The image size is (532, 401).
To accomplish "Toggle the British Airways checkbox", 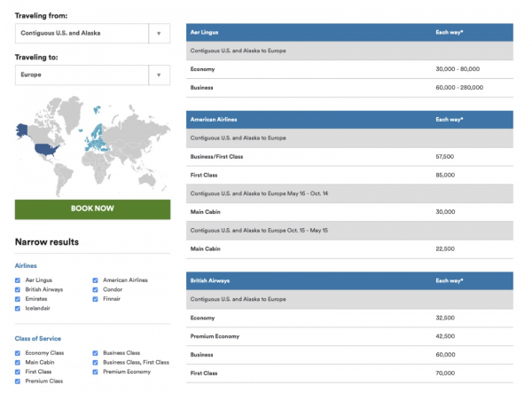I will pyautogui.click(x=18, y=289).
